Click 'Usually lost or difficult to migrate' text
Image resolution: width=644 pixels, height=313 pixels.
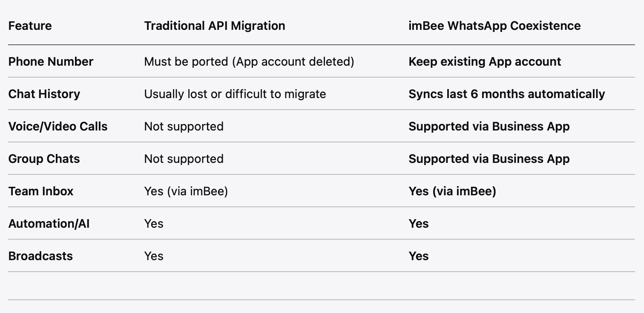pos(235,94)
